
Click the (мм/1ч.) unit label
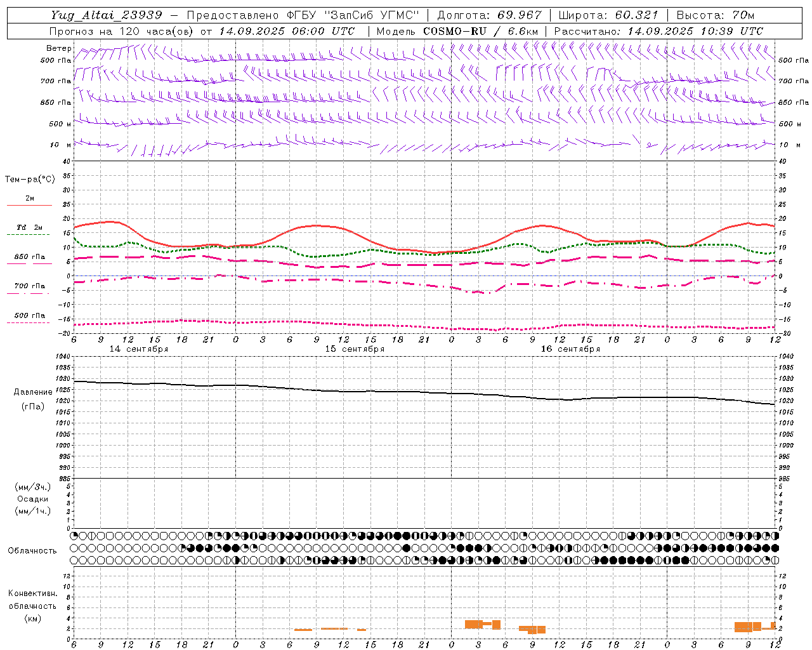pyautogui.click(x=33, y=511)
